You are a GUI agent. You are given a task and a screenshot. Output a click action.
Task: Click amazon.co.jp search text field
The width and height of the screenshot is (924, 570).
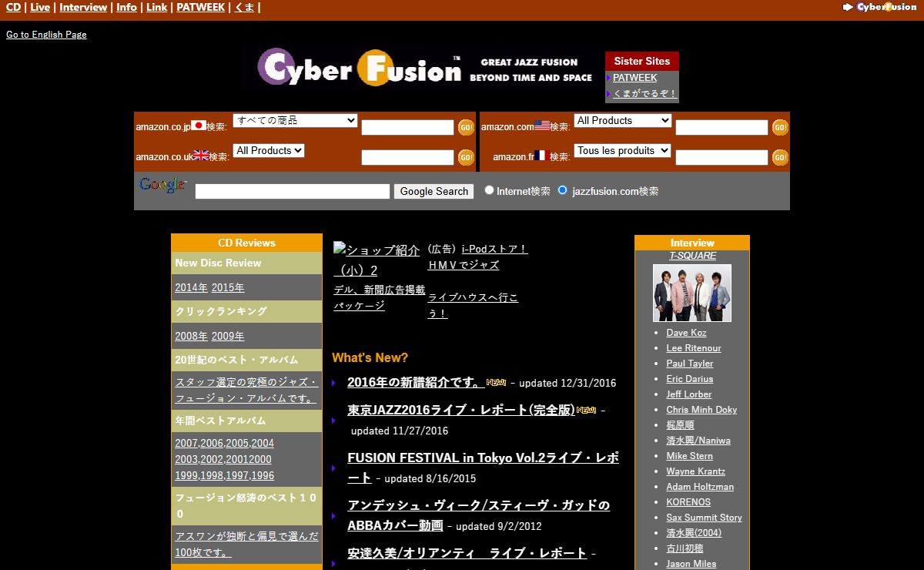tap(407, 128)
